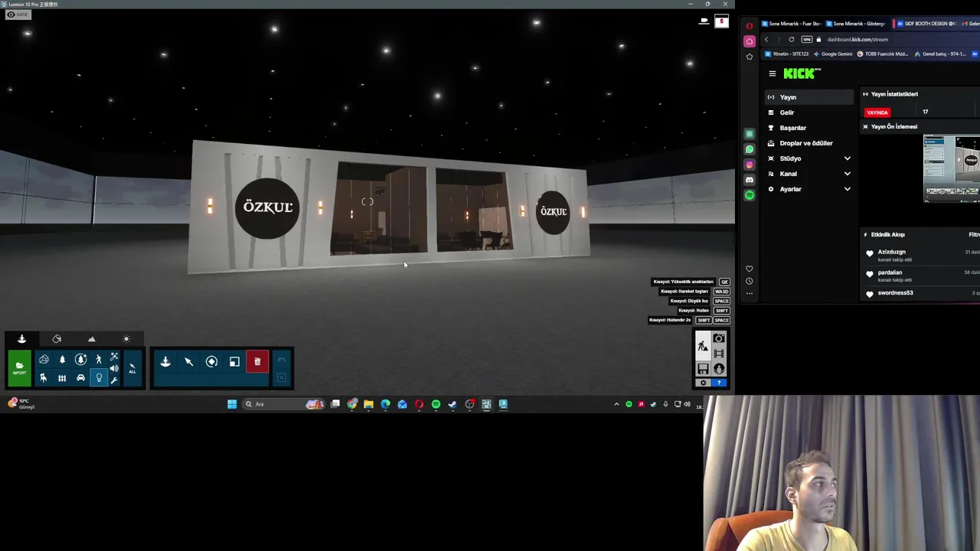Image resolution: width=980 pixels, height=551 pixels.
Task: Select the Outdoor fence category icon
Action: [x=62, y=378]
